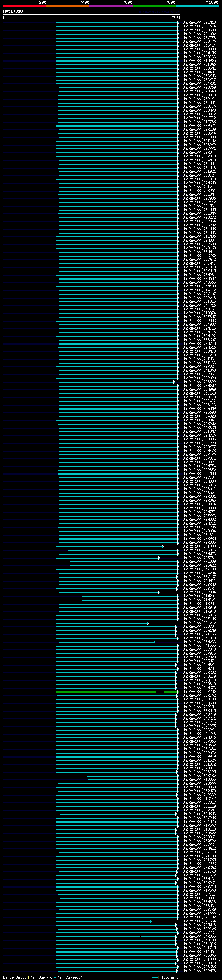This screenshot has width=222, height=980.
Task: Click hit label UniRef100_O00819
Action: [199, 684]
